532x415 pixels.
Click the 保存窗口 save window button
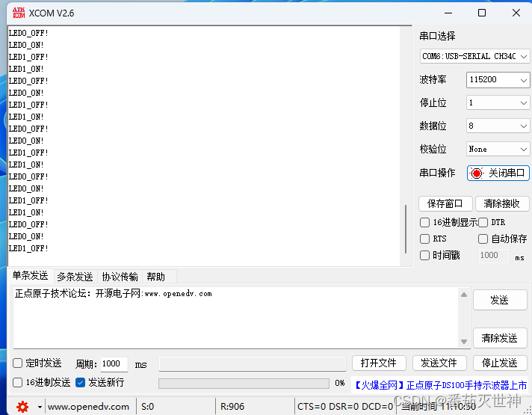(445, 203)
